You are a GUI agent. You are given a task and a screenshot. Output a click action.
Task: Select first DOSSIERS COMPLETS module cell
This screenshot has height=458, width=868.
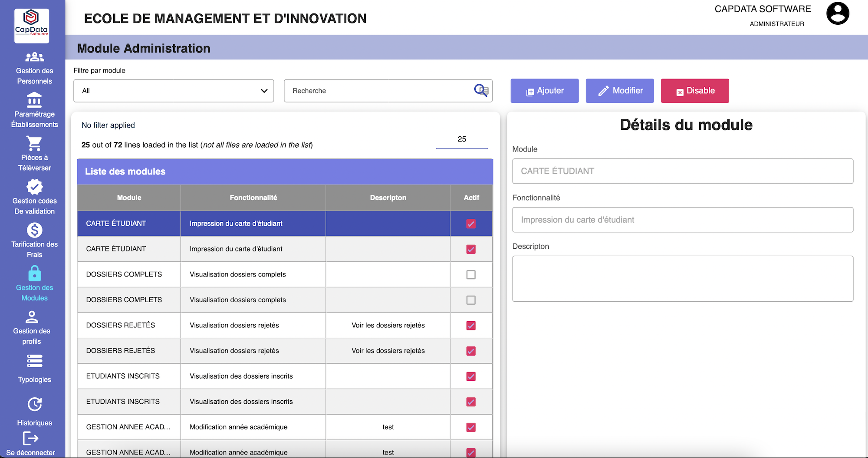[x=129, y=274]
